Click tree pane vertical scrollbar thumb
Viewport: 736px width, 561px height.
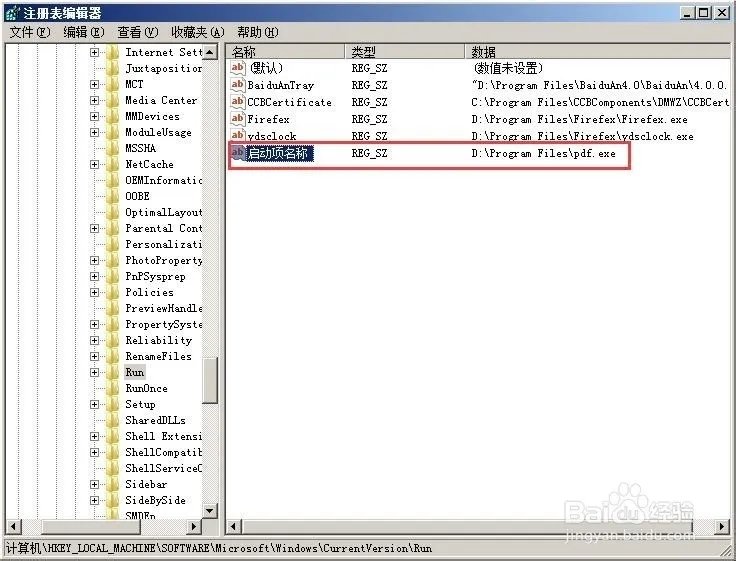(210, 380)
